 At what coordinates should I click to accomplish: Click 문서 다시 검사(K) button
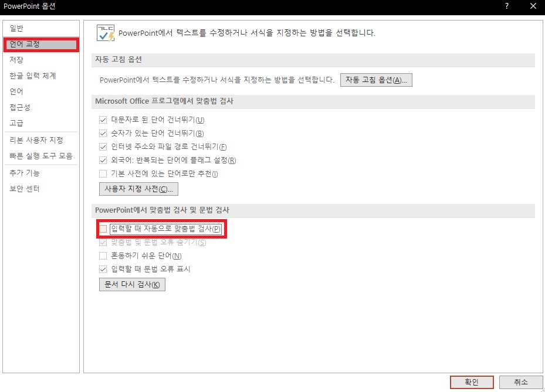(132, 284)
